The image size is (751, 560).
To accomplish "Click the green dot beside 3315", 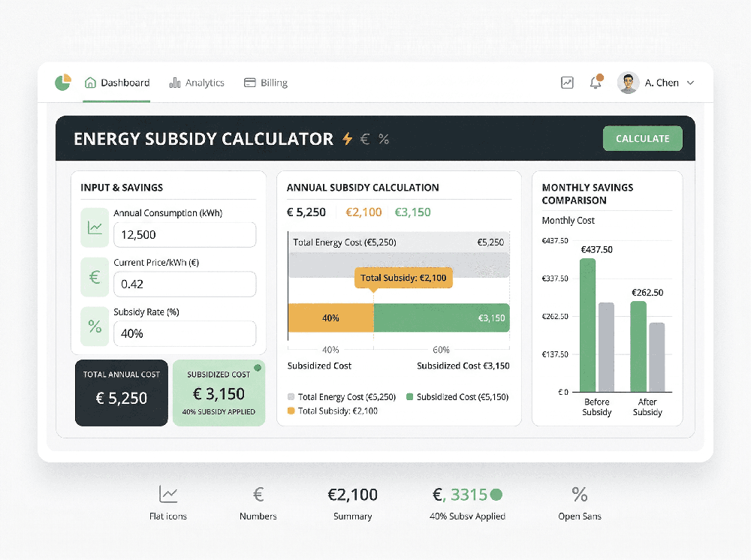I will [496, 495].
